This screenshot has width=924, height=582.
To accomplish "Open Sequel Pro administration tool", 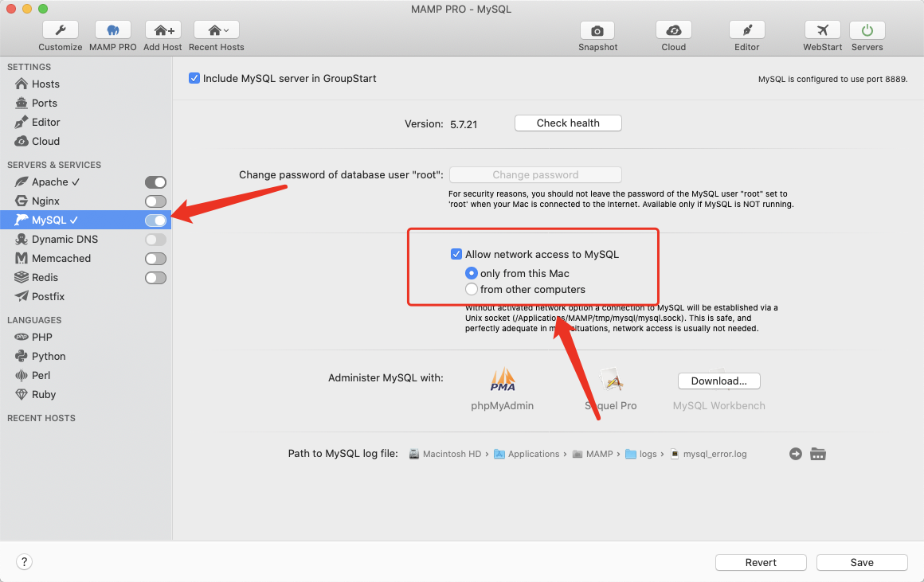I will (x=611, y=389).
